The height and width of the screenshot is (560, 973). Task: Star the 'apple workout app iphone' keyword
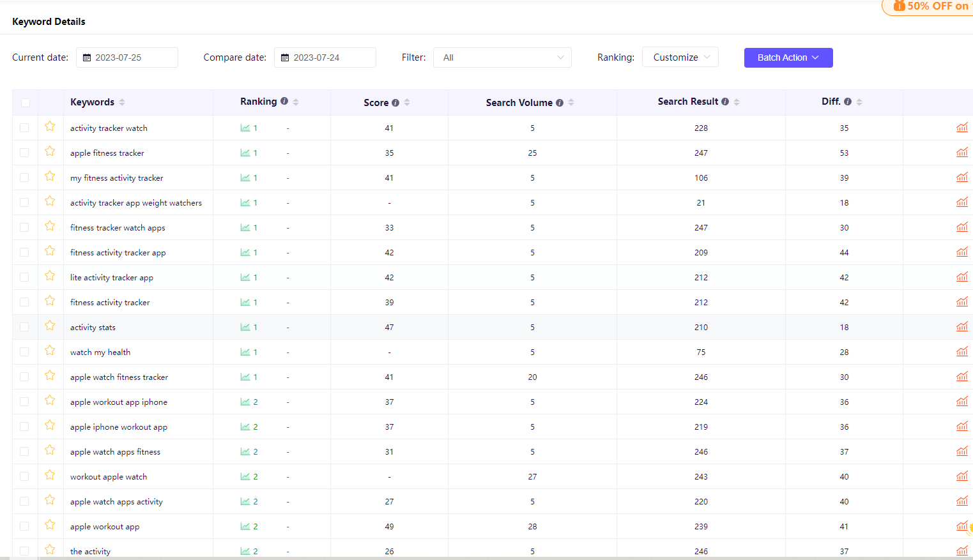[x=50, y=400]
